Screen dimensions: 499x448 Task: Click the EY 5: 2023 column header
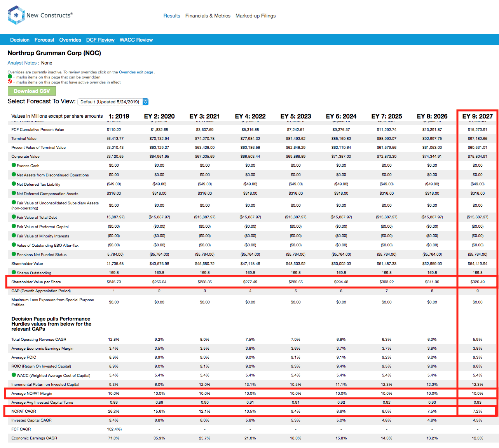tap(296, 116)
